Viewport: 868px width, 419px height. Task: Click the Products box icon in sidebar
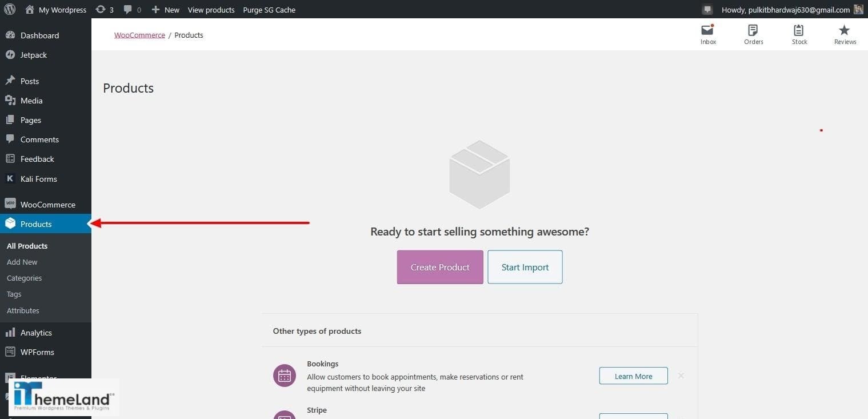[x=10, y=224]
